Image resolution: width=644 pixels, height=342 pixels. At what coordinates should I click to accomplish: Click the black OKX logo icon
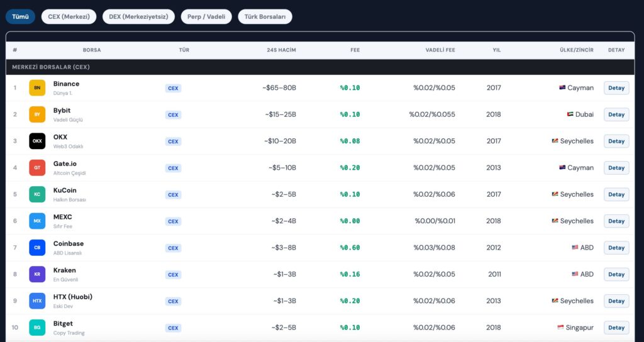pyautogui.click(x=37, y=141)
